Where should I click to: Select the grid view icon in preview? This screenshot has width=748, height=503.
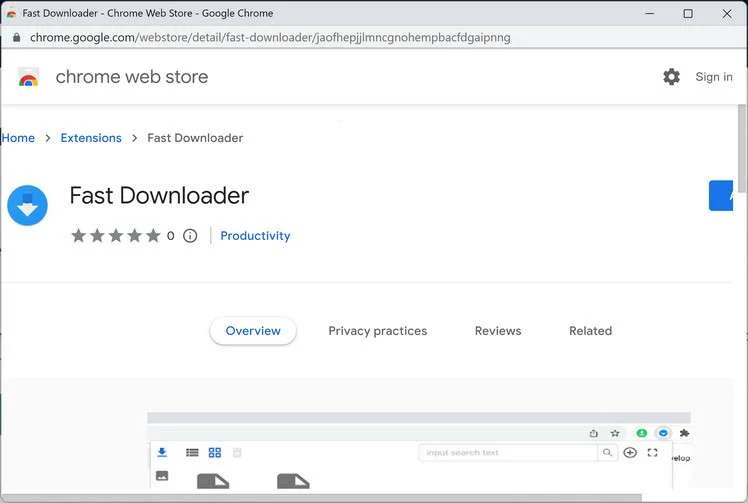pos(215,452)
